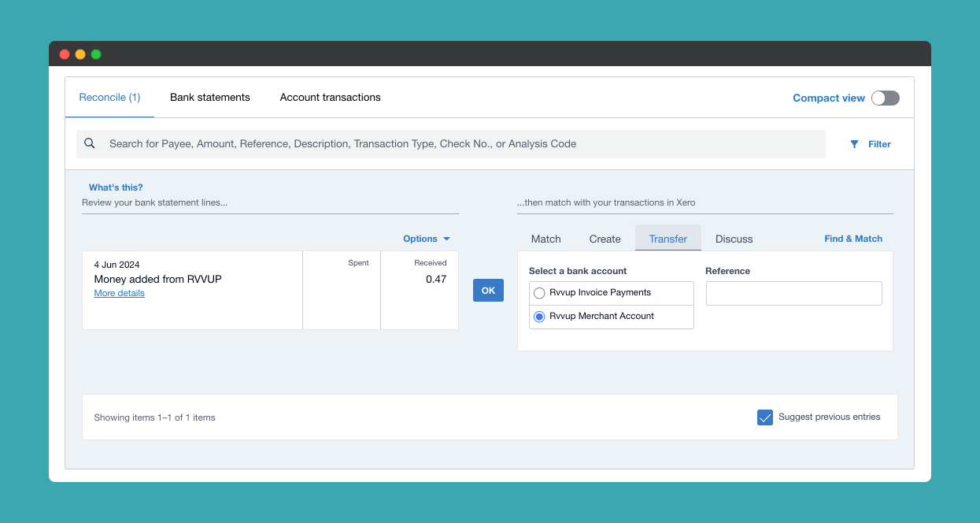Open the Options dropdown menu
Viewport: 980px width, 523px height.
point(426,239)
